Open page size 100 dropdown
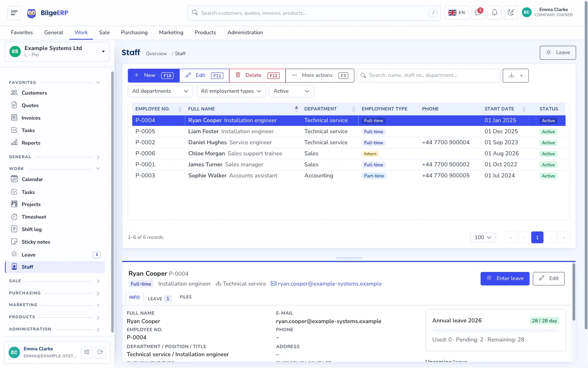The image size is (588, 368). [x=483, y=238]
